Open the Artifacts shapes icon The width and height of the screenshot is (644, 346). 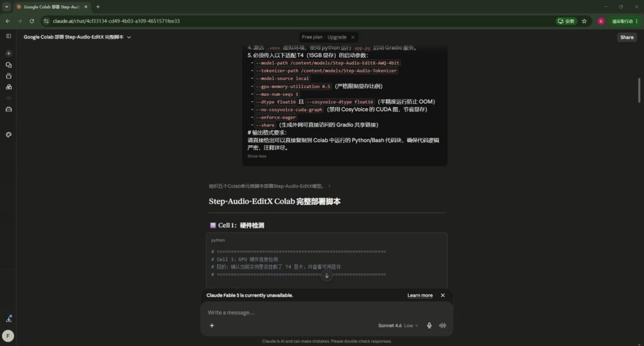[9, 87]
